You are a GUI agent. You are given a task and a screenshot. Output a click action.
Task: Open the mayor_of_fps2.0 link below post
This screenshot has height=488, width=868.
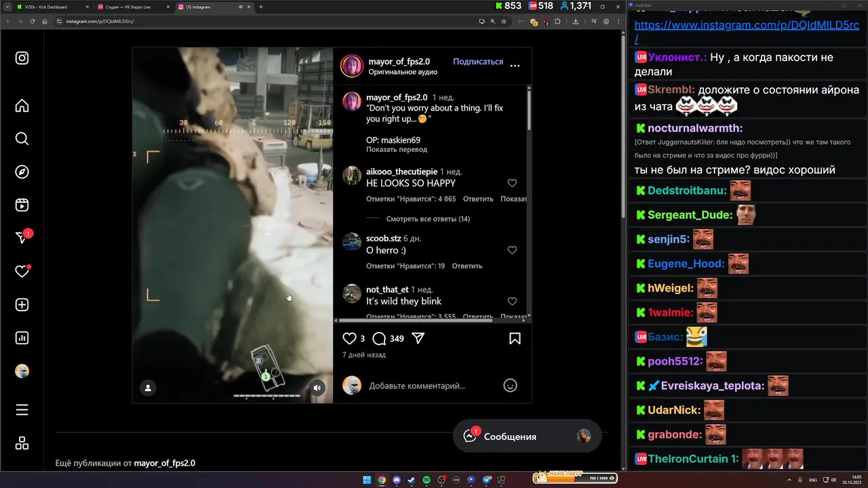(164, 464)
